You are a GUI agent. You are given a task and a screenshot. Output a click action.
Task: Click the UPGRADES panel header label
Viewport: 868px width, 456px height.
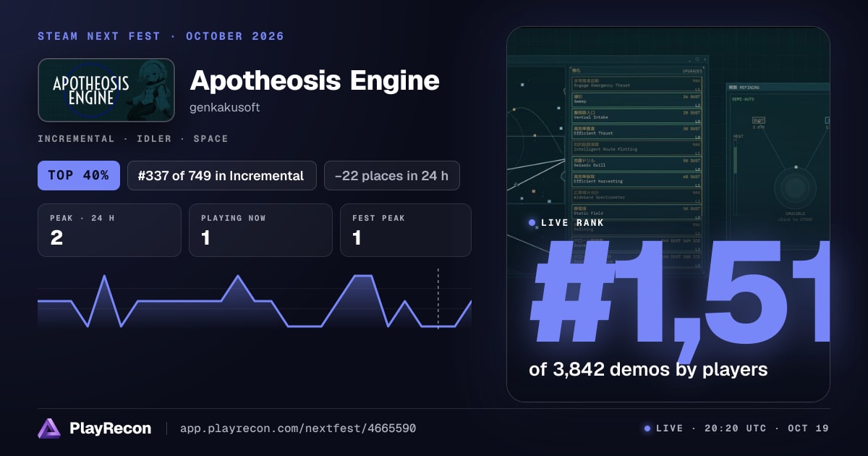pyautogui.click(x=692, y=71)
